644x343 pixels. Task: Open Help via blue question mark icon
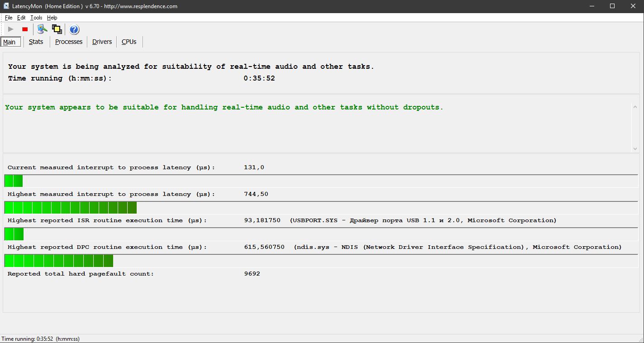(74, 30)
